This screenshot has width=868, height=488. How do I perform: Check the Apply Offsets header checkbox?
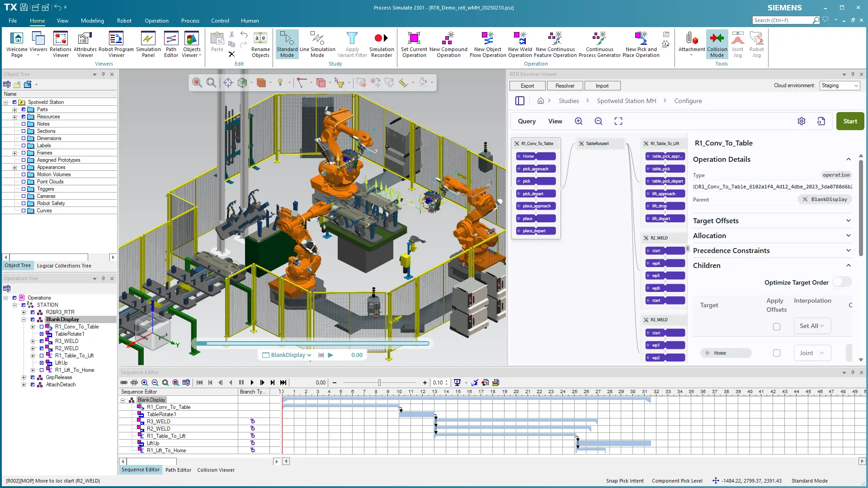777,326
